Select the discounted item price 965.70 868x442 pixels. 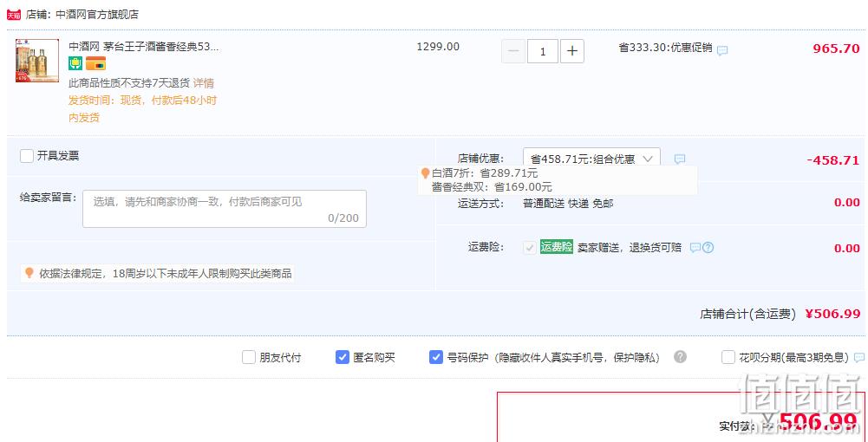tap(836, 49)
